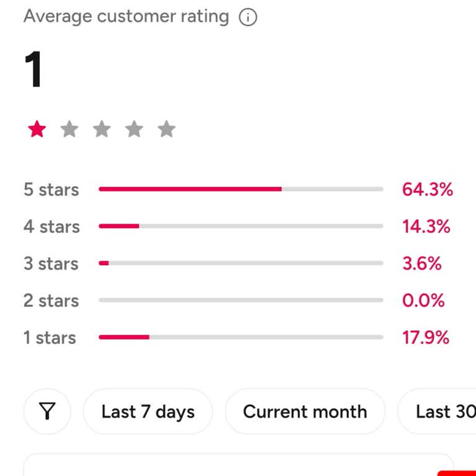Click the 17.9% percentage value

(x=425, y=338)
